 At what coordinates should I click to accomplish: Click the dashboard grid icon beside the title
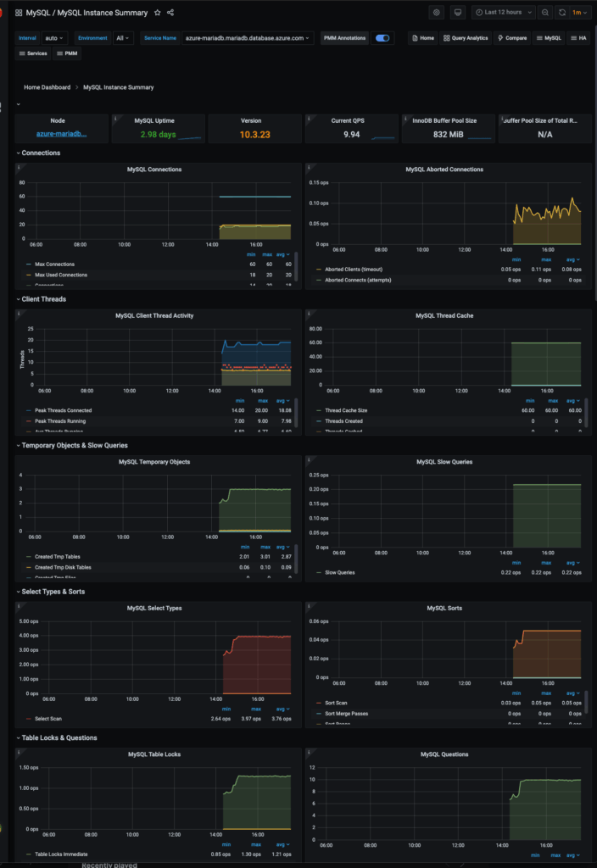[x=19, y=13]
